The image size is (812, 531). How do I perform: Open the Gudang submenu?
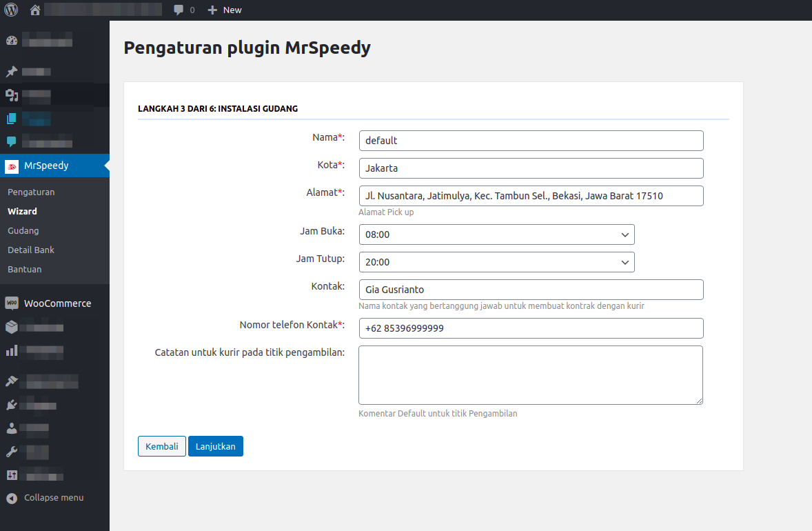pyautogui.click(x=23, y=230)
